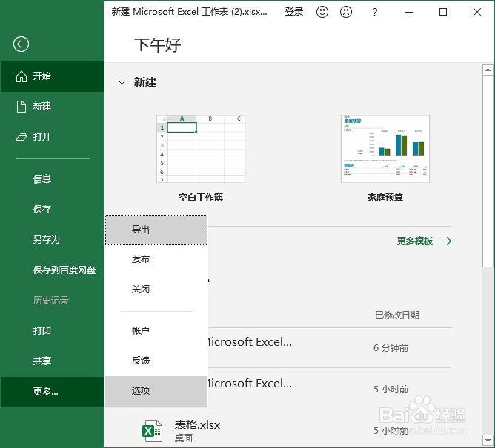
Task: Click the 打开 sidebar tab
Action: click(53, 136)
